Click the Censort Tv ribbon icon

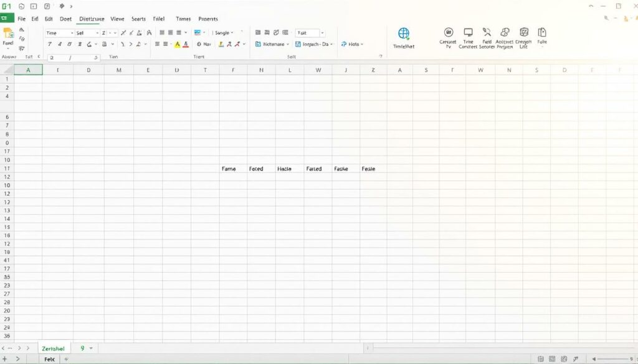pos(449,32)
